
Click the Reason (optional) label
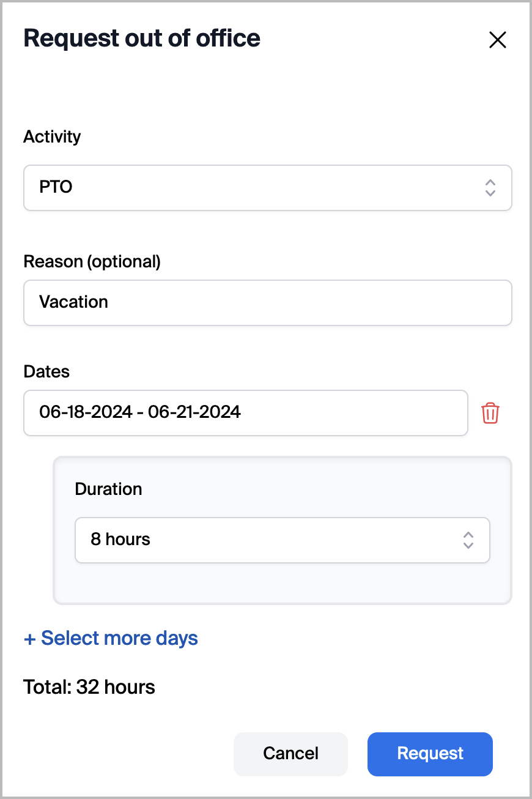coord(92,261)
